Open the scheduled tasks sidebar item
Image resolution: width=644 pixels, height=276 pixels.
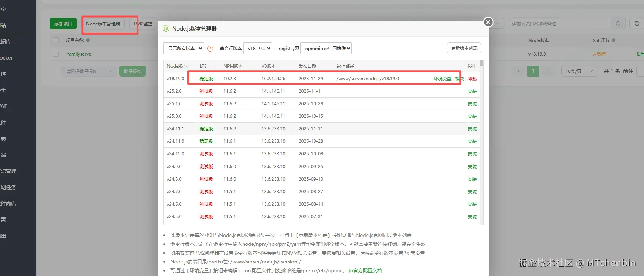click(8, 187)
